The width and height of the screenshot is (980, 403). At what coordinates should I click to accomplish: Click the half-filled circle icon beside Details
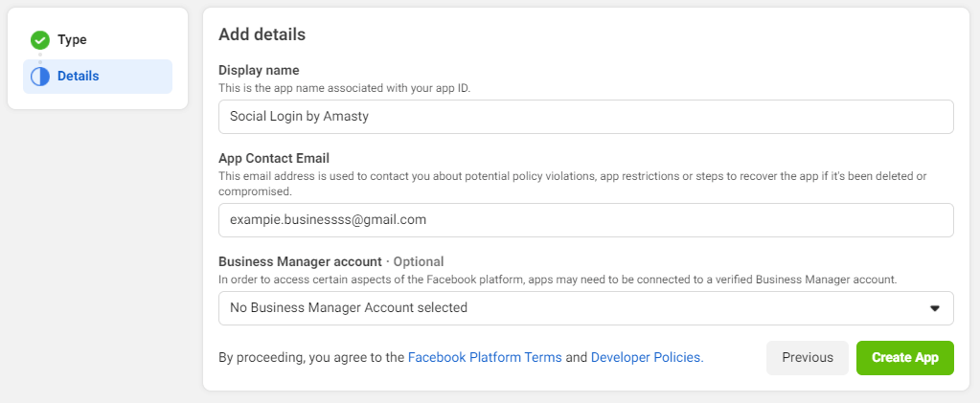click(x=40, y=77)
